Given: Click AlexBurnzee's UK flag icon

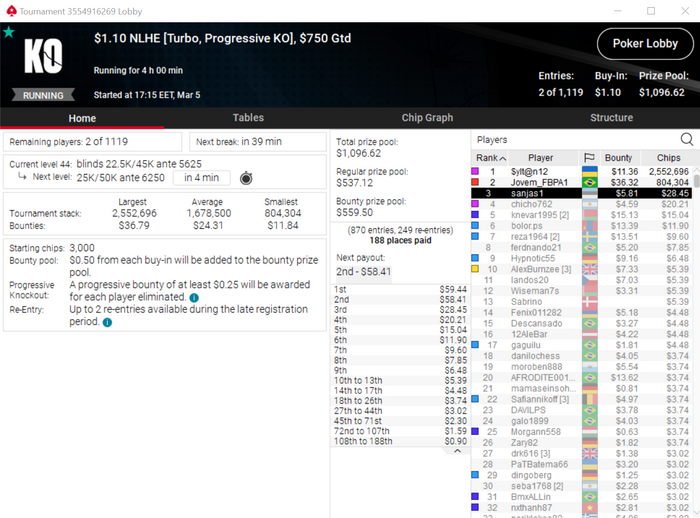Looking at the screenshot, I should tap(590, 269).
